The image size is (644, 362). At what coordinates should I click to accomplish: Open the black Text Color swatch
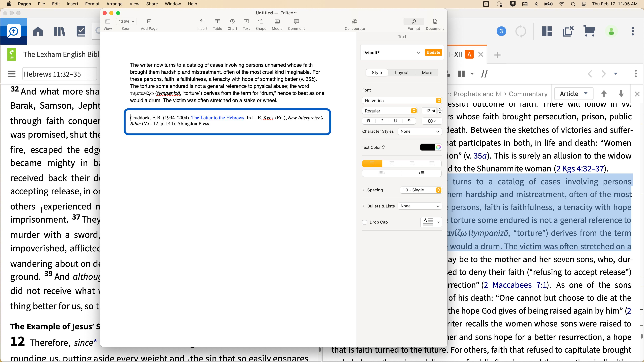(x=427, y=147)
